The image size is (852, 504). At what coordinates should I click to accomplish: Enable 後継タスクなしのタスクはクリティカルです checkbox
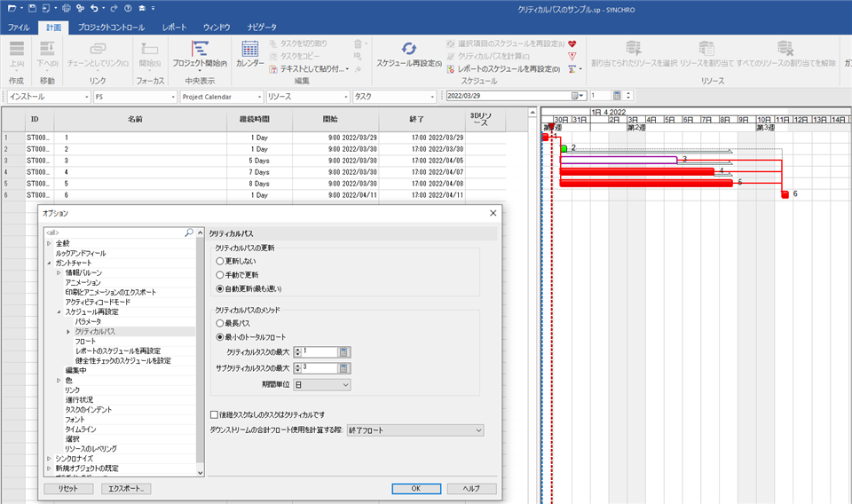click(214, 414)
